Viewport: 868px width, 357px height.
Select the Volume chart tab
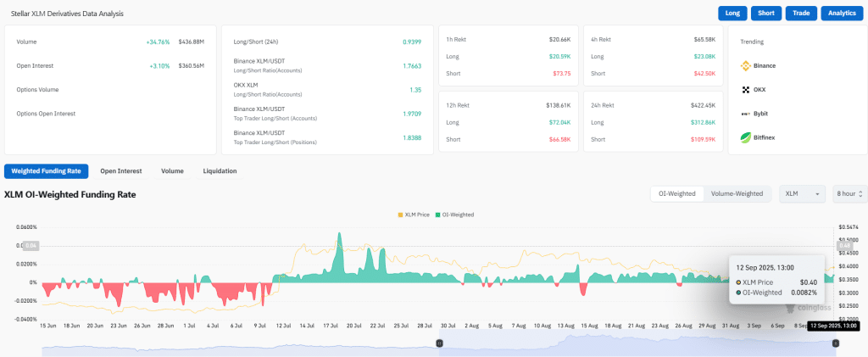coord(172,171)
